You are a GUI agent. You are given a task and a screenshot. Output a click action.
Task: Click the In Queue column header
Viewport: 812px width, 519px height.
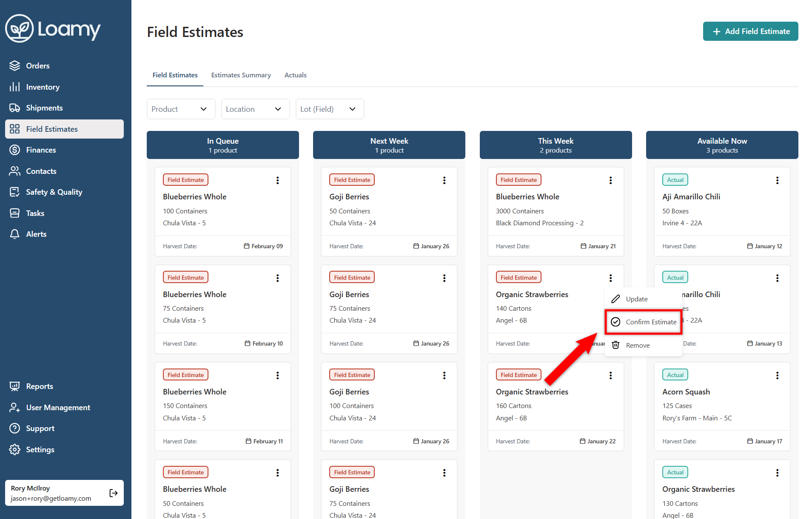point(222,145)
